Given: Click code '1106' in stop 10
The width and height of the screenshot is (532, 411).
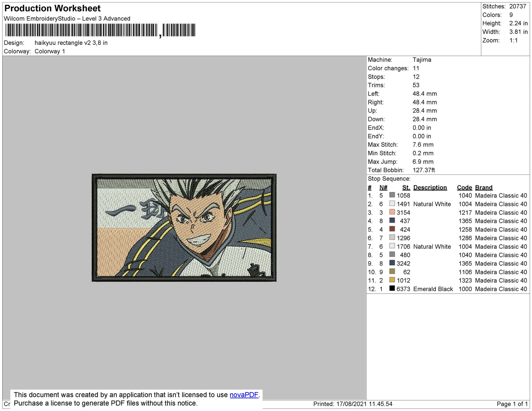Looking at the screenshot, I should (465, 272).
